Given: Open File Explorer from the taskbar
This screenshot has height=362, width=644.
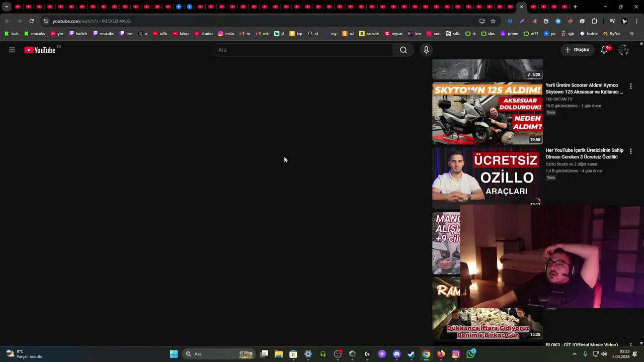Looking at the screenshot, I should coord(279,354).
